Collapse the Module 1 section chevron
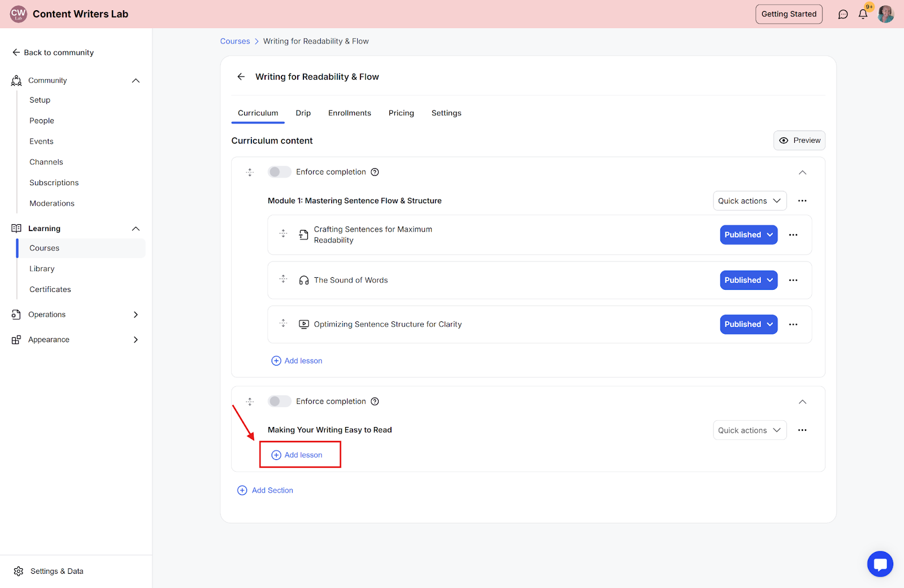The height and width of the screenshot is (588, 904). pyautogui.click(x=802, y=172)
